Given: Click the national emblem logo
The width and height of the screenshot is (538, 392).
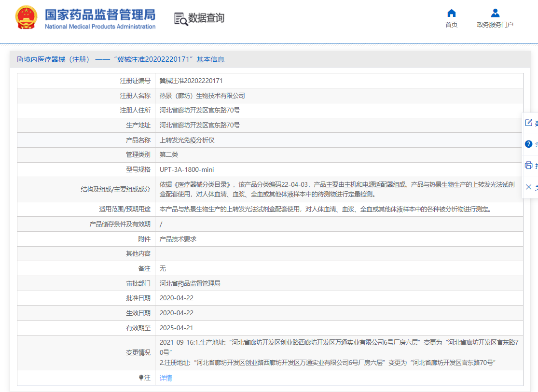Looking at the screenshot, I should (25, 18).
